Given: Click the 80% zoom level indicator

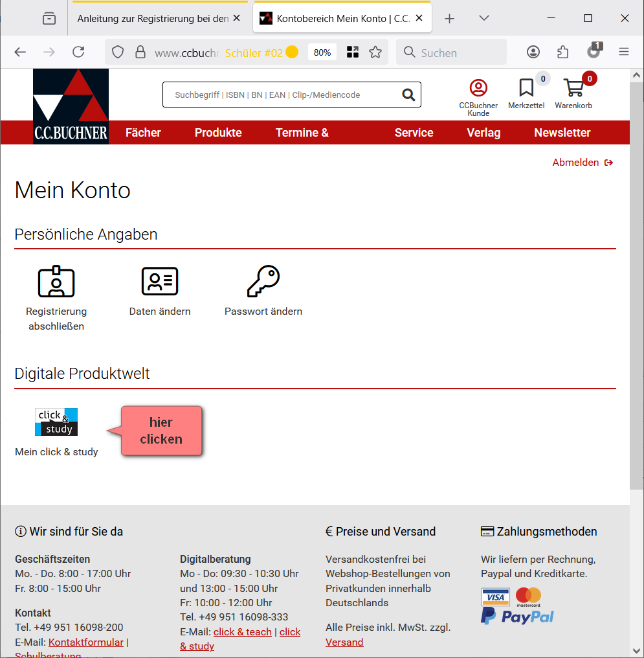Looking at the screenshot, I should point(322,52).
